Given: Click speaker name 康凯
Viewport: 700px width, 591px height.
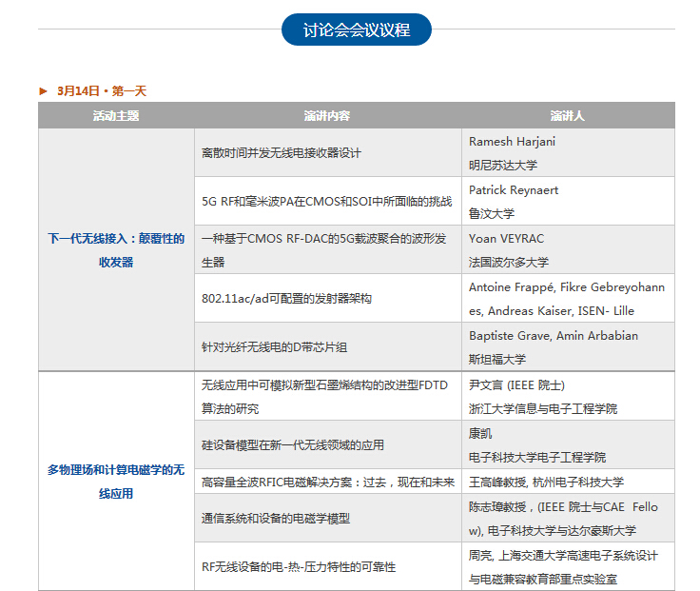Looking at the screenshot, I should pyautogui.click(x=480, y=433).
